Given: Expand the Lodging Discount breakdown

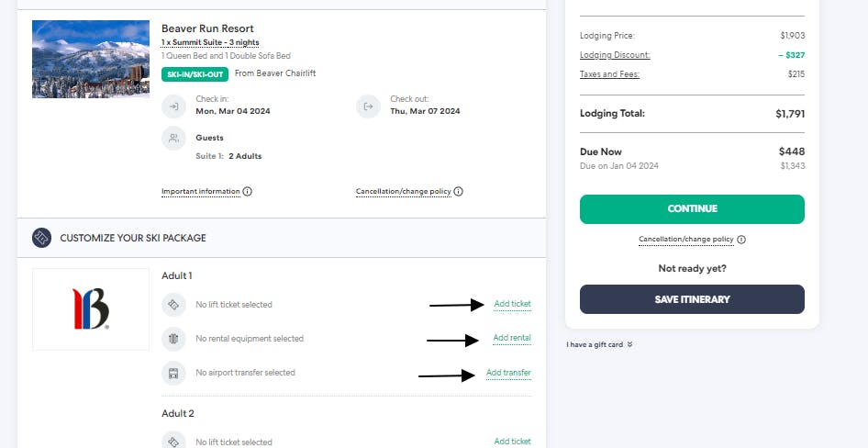Looking at the screenshot, I should pos(615,55).
